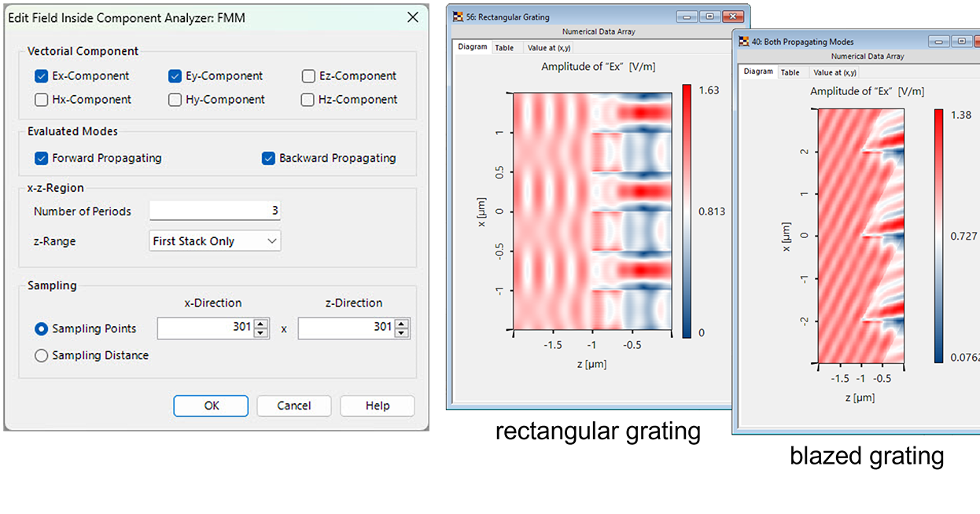Select the Diagram tab in Rectangular Grating
980x514 pixels.
472,46
